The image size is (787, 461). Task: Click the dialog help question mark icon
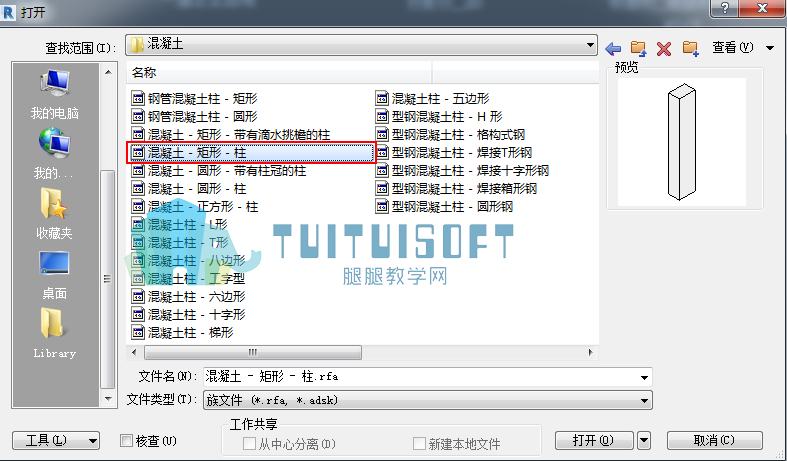point(724,8)
